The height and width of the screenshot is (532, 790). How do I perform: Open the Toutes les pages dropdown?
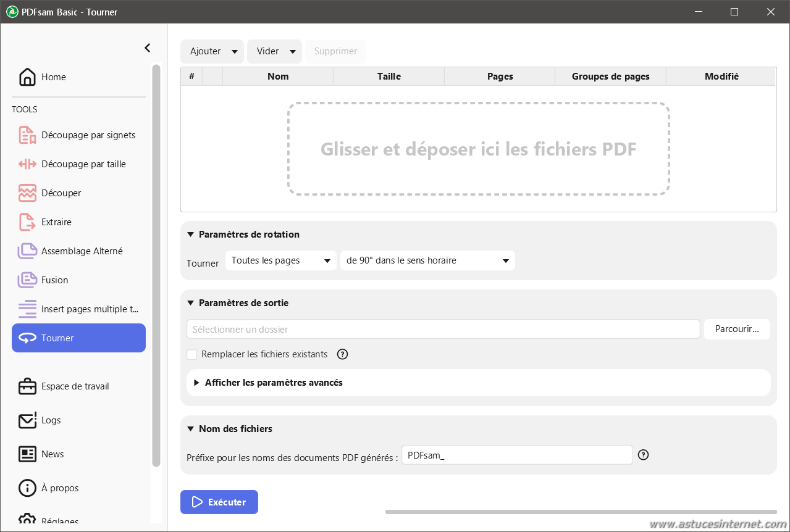point(281,260)
